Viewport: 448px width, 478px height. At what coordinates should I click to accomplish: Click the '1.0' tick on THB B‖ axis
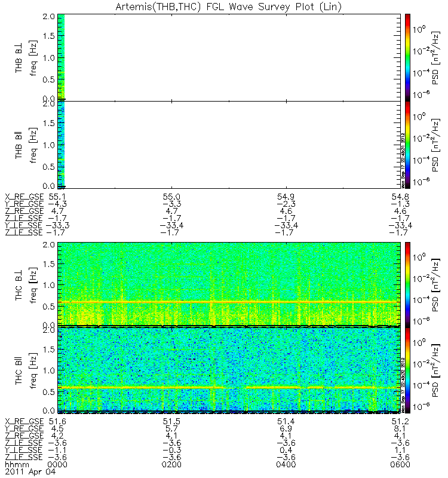click(x=49, y=145)
